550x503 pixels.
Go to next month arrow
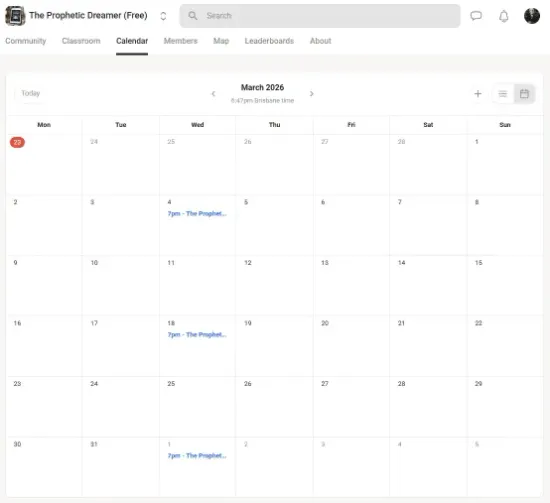[x=311, y=94]
